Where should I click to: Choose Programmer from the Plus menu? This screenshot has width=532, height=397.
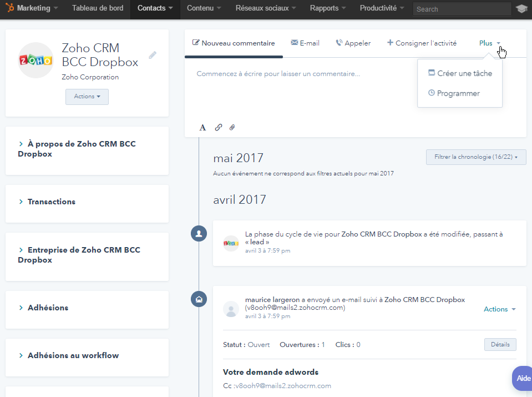(x=454, y=93)
